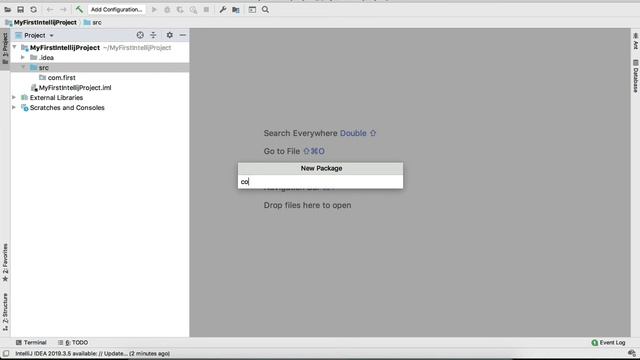Click the Synchronize refresh icon
Viewport: 640px width, 360px height.
33,9
